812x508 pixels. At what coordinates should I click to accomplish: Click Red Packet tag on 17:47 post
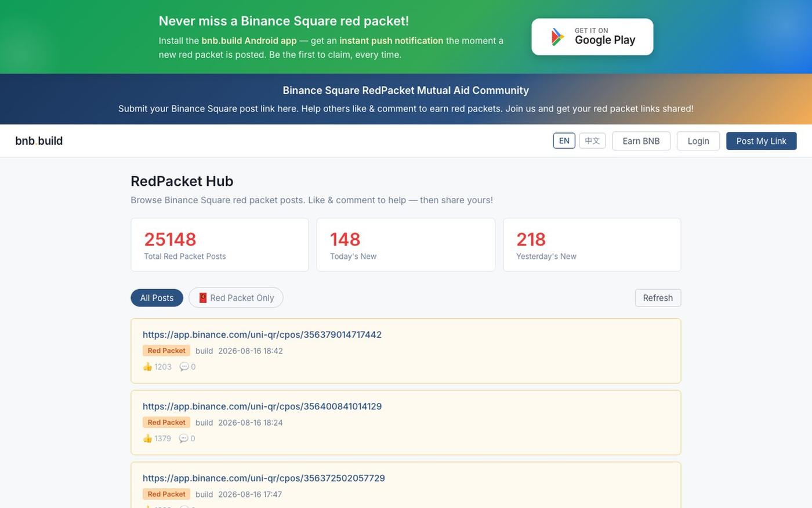coord(166,495)
